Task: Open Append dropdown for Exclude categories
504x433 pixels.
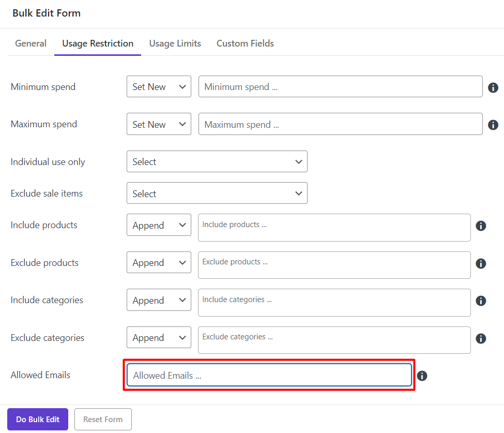Action: 159,338
